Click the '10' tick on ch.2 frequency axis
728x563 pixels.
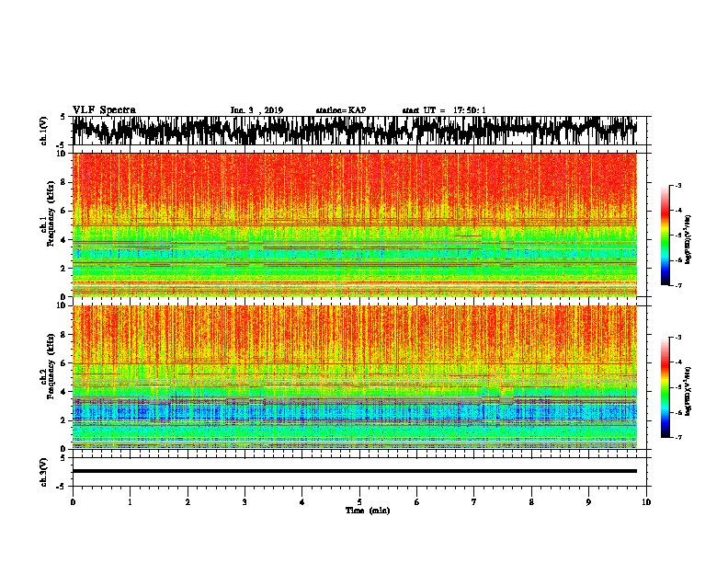click(63, 305)
